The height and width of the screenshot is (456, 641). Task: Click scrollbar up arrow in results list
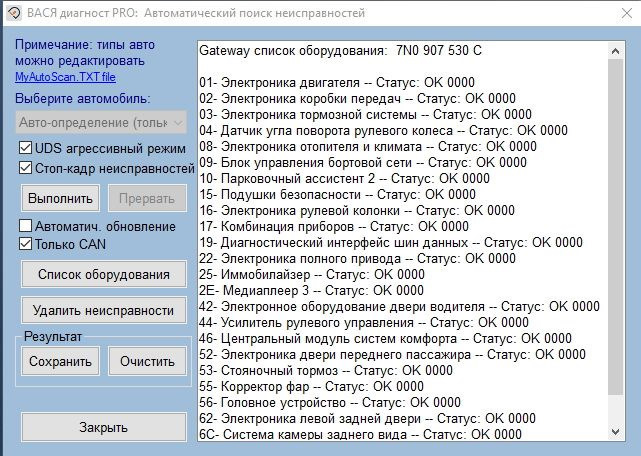[616, 52]
